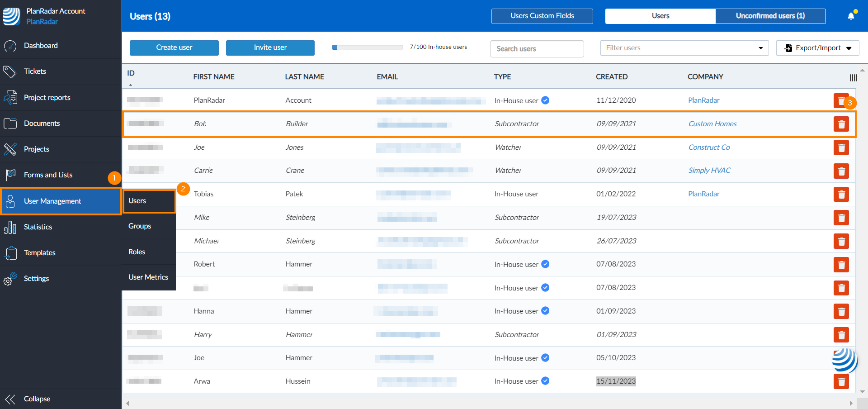The width and height of the screenshot is (868, 409).
Task: Expand the Filter users dropdown
Action: click(x=760, y=48)
